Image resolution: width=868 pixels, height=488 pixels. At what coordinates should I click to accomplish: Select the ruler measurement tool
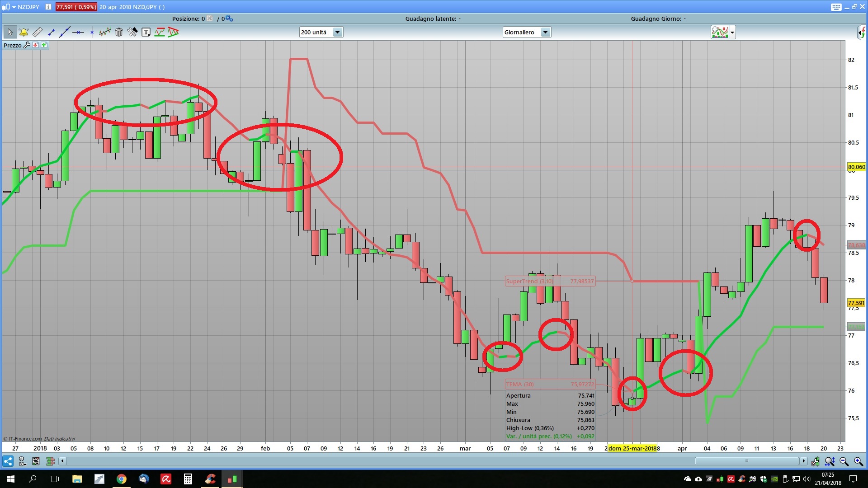click(x=37, y=32)
